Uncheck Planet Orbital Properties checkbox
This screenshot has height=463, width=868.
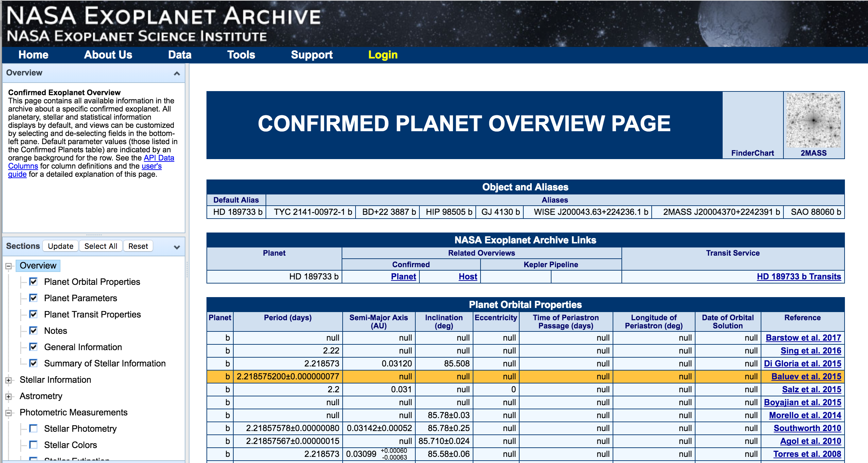(x=33, y=281)
